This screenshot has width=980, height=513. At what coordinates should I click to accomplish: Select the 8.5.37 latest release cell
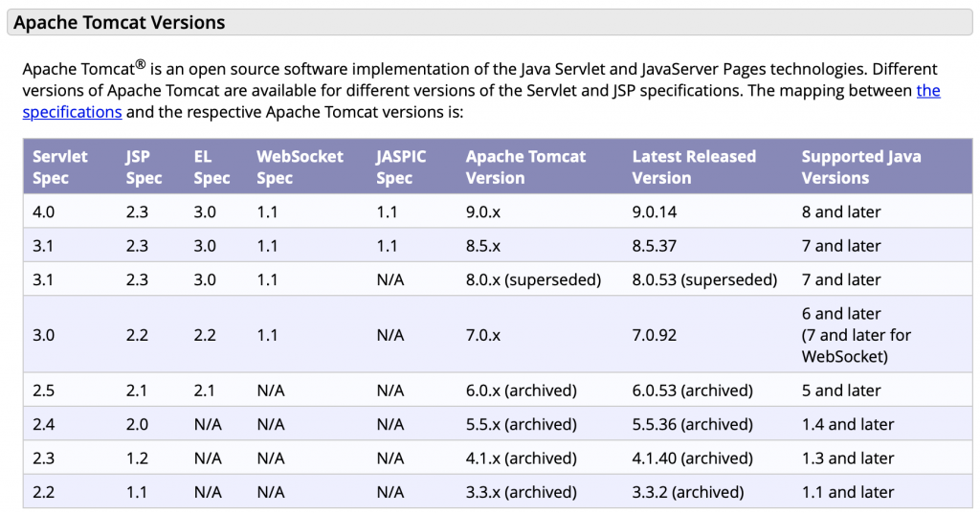click(655, 246)
